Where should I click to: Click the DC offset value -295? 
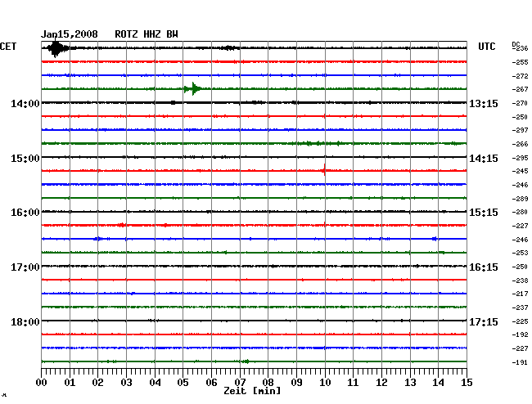520,159
